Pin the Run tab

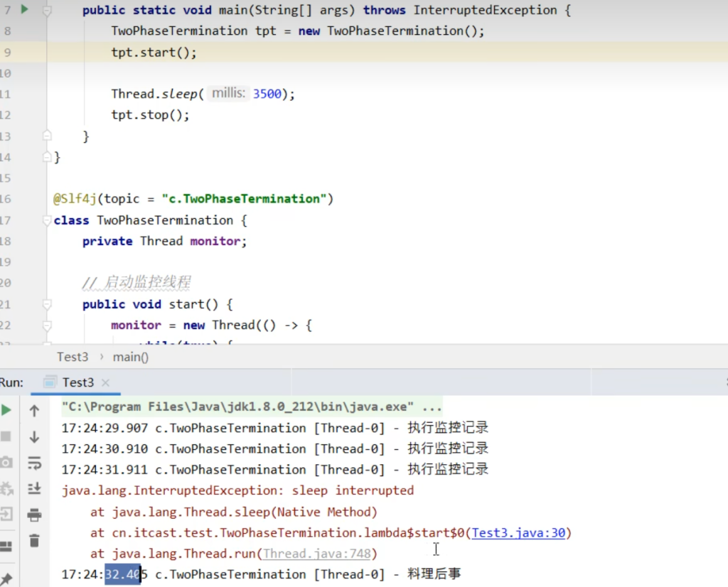[x=6, y=576]
